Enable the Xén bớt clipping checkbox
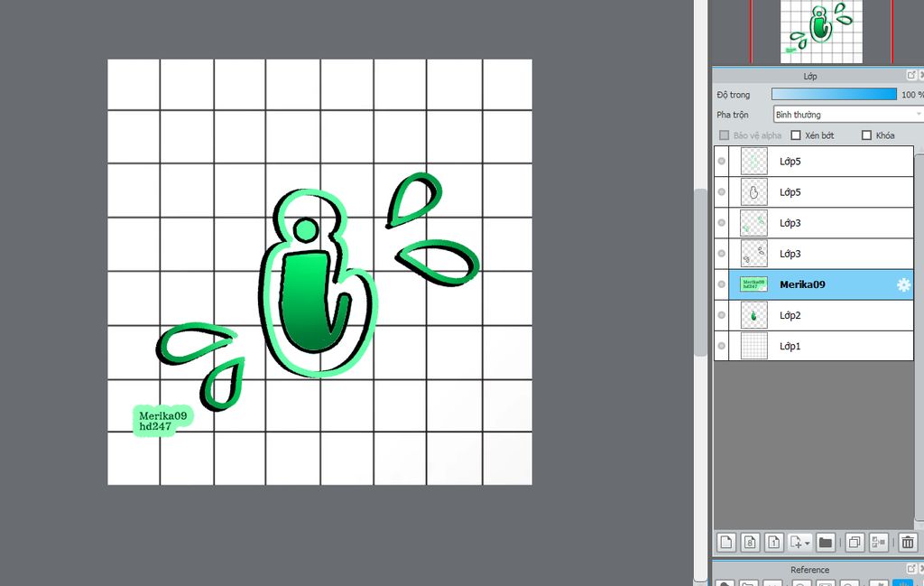 [x=796, y=135]
